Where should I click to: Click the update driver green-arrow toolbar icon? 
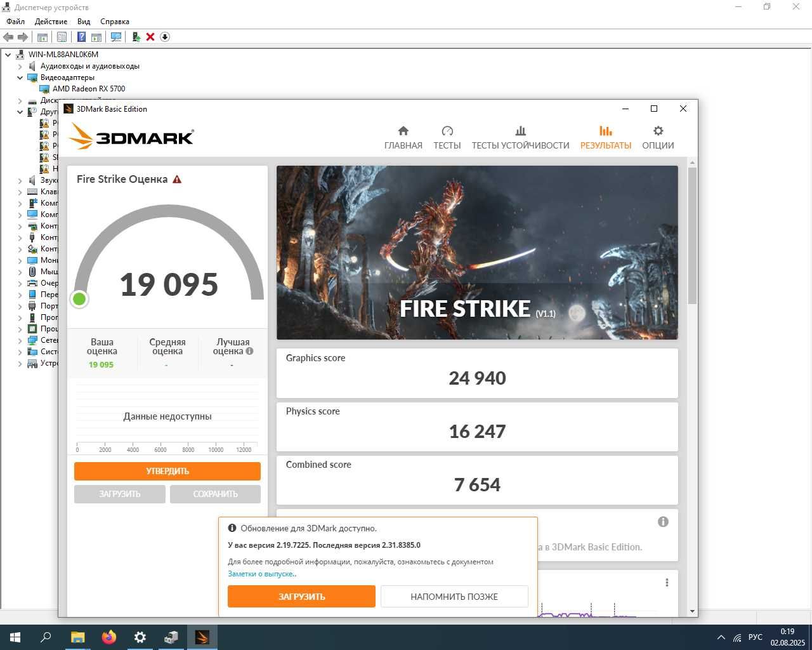(136, 37)
